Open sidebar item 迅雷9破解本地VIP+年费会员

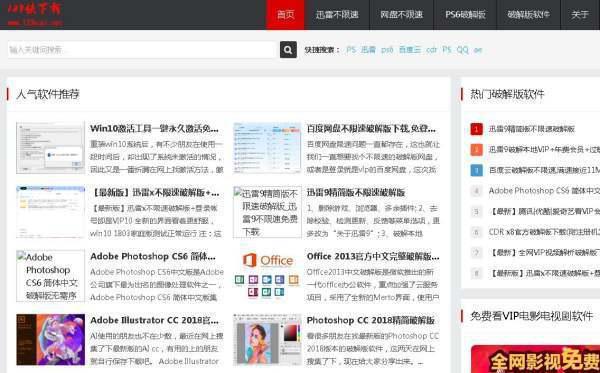[x=544, y=150]
